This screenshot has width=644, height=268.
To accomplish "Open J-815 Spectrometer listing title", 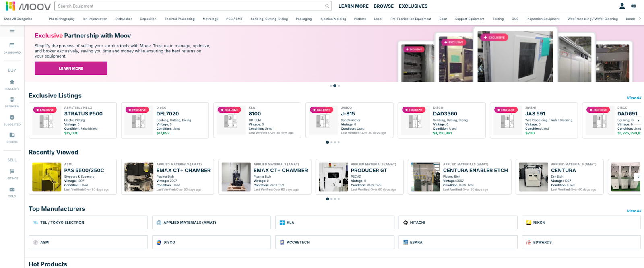I will pyautogui.click(x=348, y=114).
